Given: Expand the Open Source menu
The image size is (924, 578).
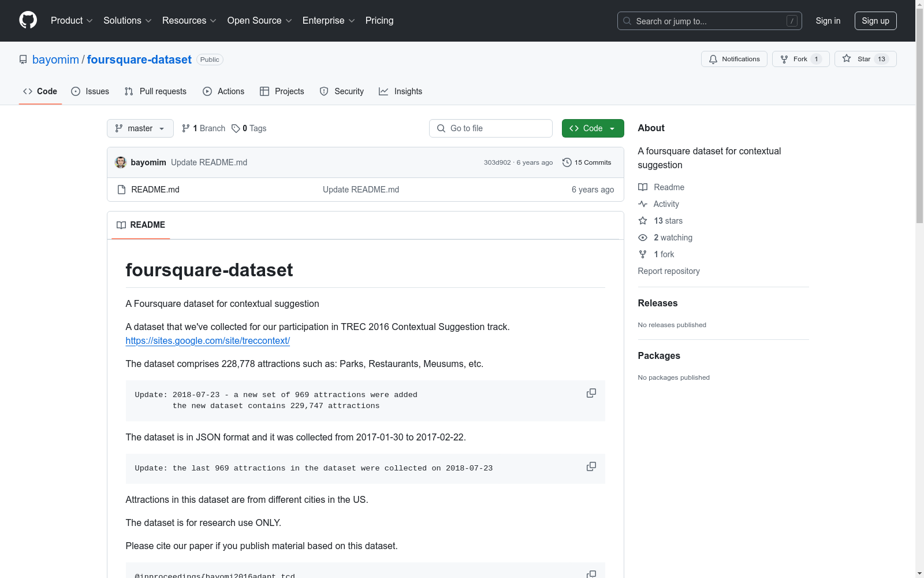Looking at the screenshot, I should pyautogui.click(x=260, y=21).
